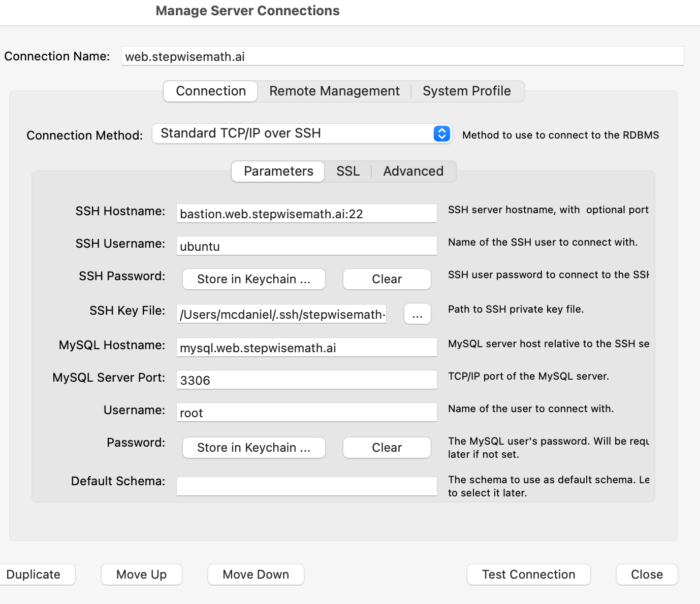The height and width of the screenshot is (604, 700).
Task: Click the 'Name of the user to connect with.' text
Action: (531, 409)
